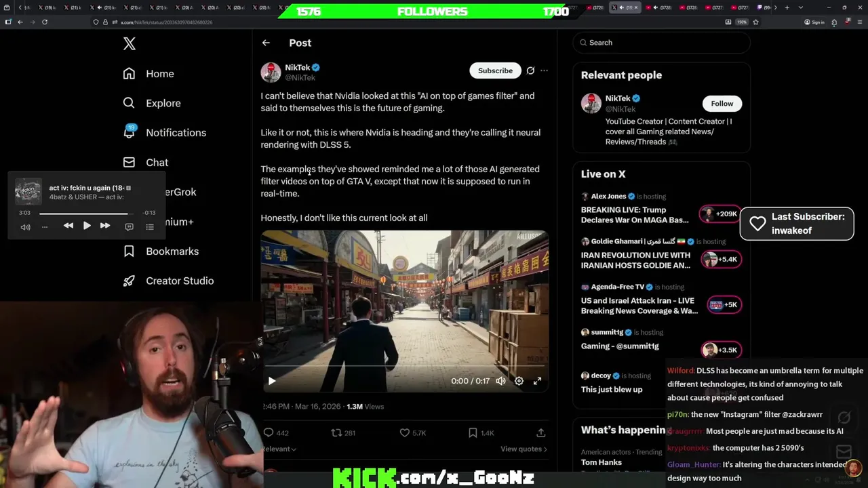Open the browser hamburger menu

859,22
